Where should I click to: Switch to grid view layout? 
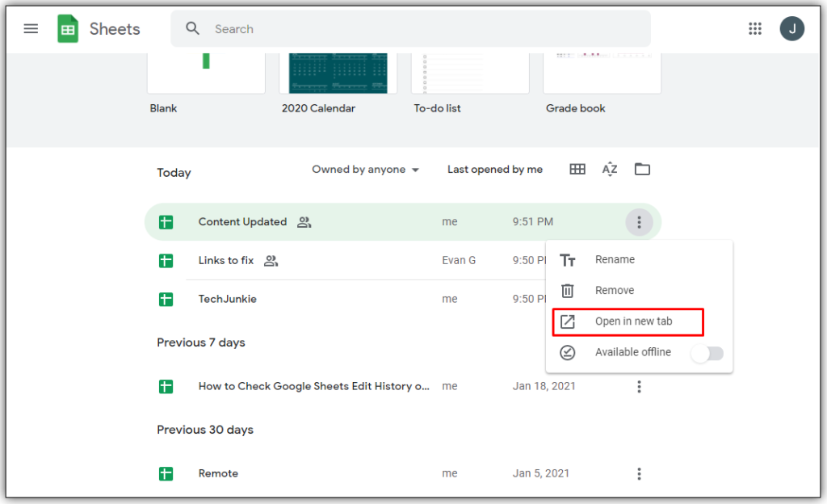577,169
